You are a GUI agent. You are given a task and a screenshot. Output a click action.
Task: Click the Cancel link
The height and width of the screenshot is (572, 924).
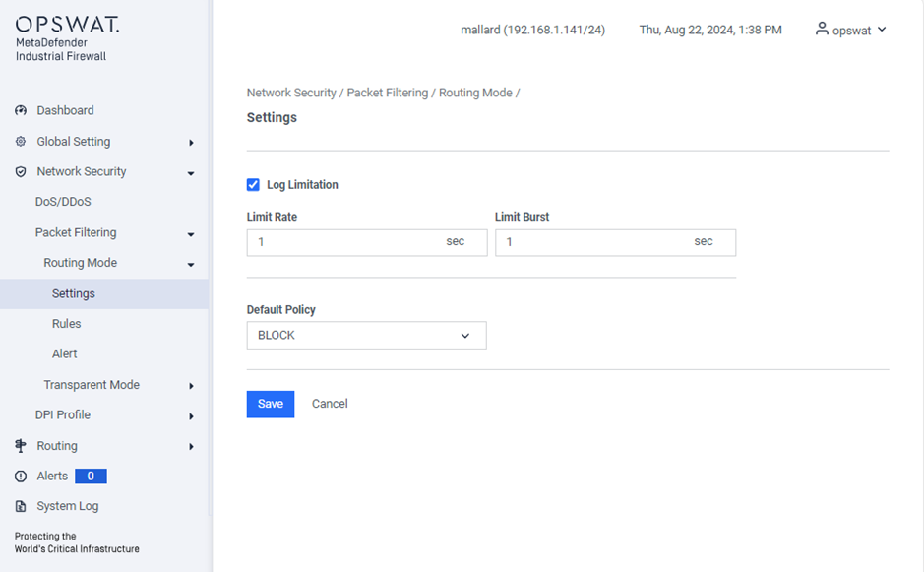(x=330, y=404)
